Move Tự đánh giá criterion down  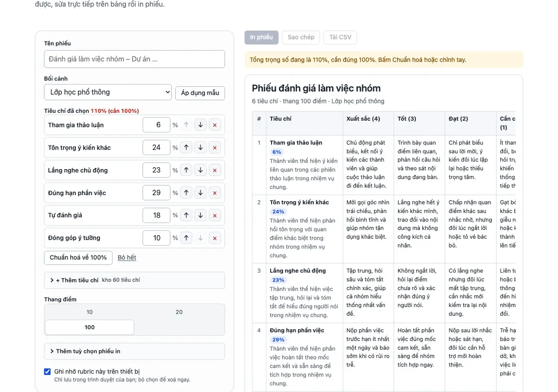click(200, 215)
